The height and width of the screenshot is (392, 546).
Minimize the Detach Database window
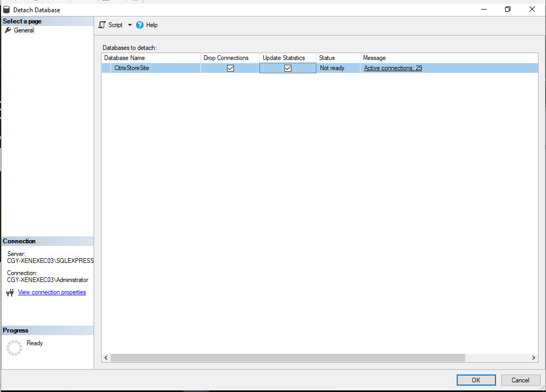point(484,10)
